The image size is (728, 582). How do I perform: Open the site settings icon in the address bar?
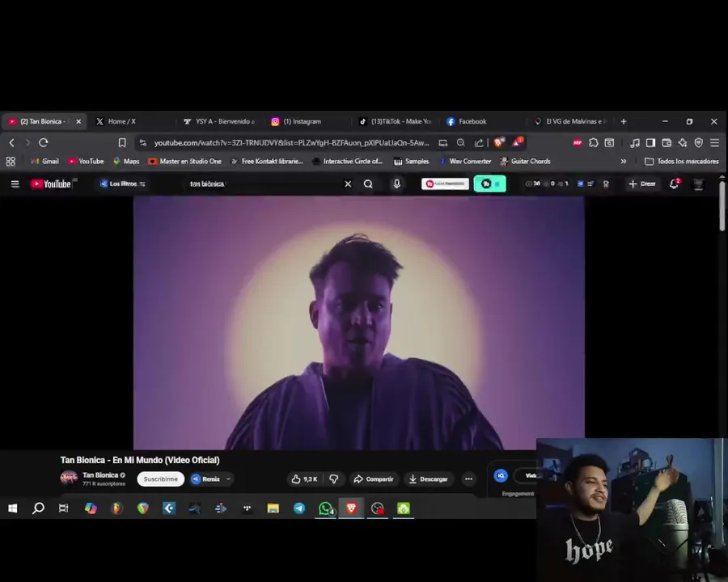click(143, 143)
